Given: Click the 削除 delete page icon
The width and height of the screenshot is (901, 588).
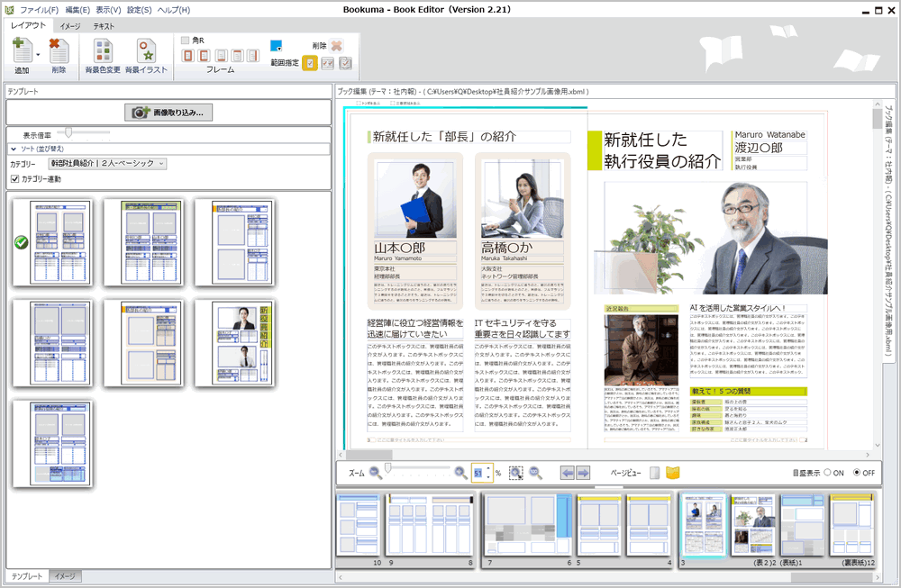Looking at the screenshot, I should [59, 50].
